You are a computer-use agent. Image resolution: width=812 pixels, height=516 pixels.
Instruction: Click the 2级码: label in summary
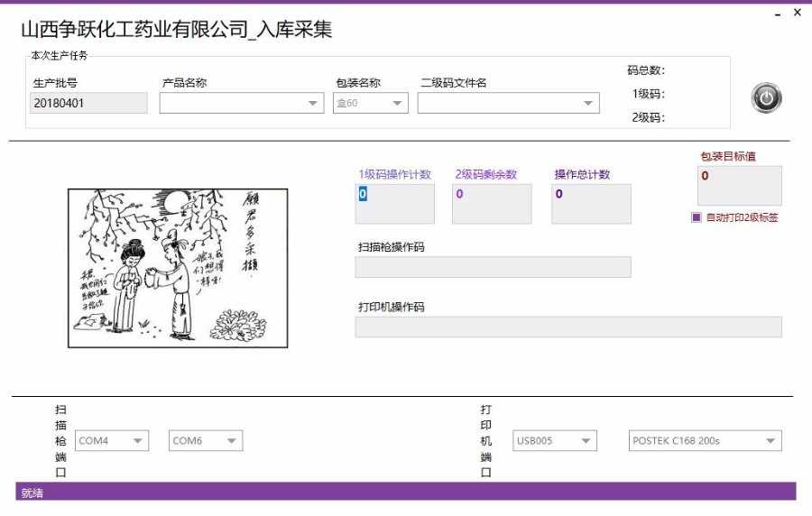pyautogui.click(x=649, y=117)
